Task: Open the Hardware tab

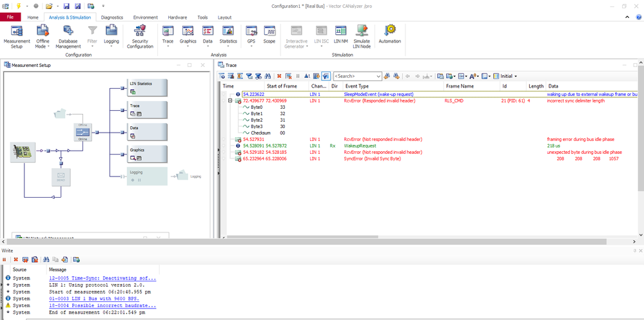Action: tap(177, 17)
